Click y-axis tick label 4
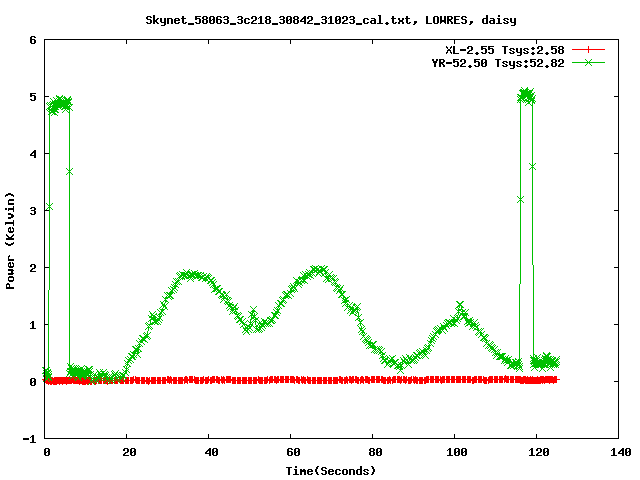 [x=33, y=154]
